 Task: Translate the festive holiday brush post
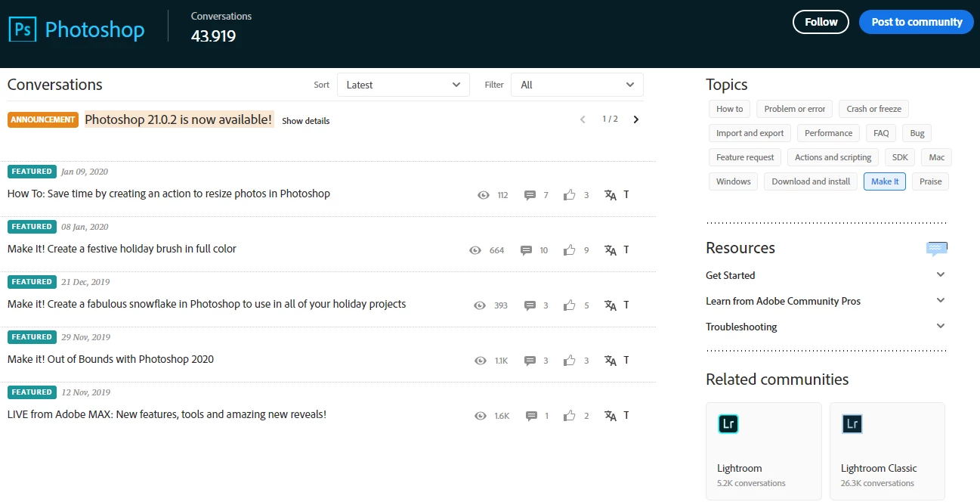(x=611, y=250)
